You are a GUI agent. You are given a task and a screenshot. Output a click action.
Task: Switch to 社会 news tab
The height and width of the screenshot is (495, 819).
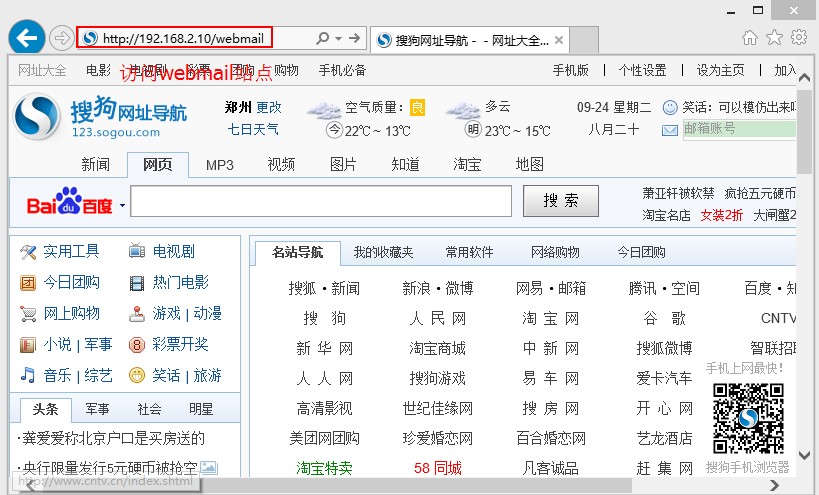coord(149,409)
